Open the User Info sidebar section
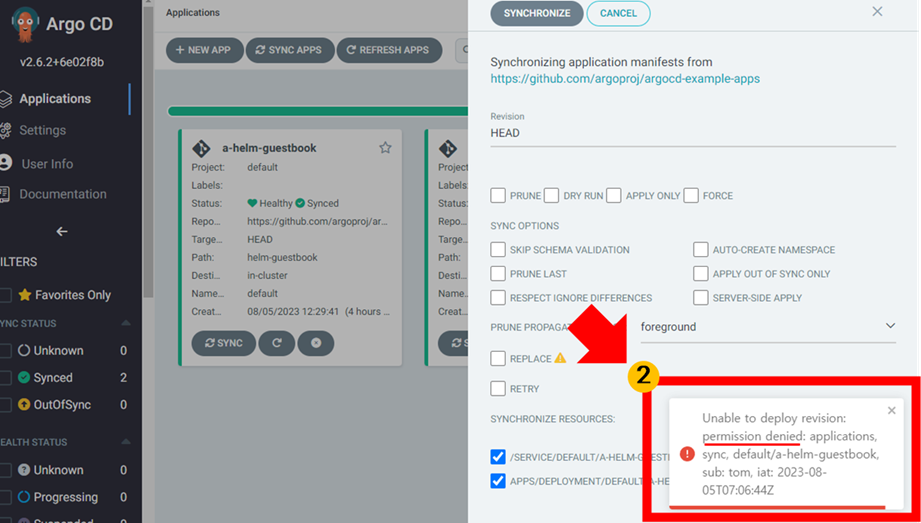 (47, 164)
